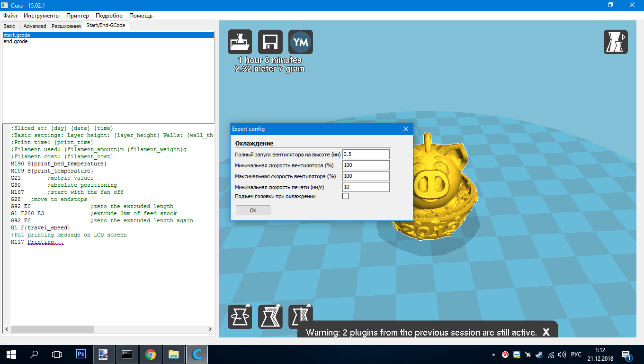Click the Save toolpath floppy icon
This screenshot has height=364, width=644.
[x=270, y=42]
